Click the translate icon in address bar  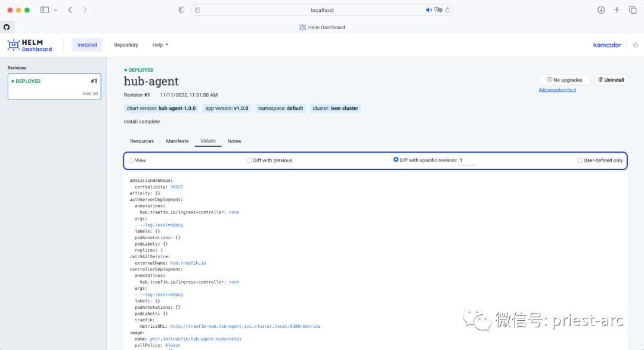(x=438, y=10)
